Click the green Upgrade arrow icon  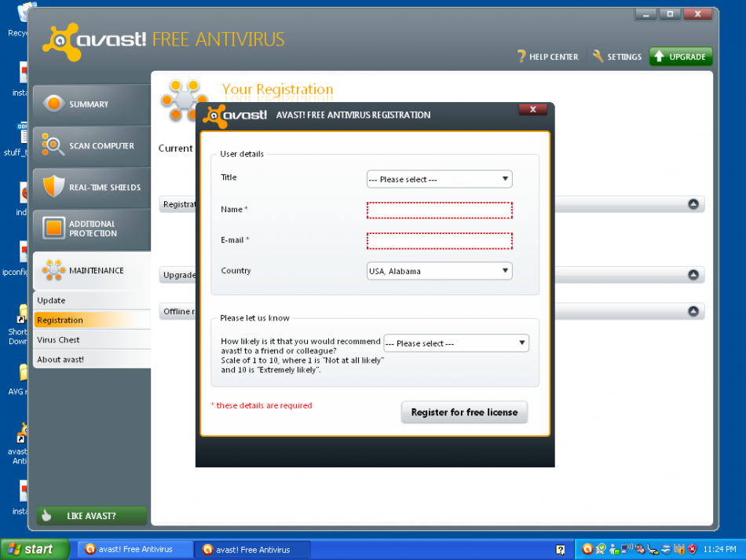click(x=659, y=56)
